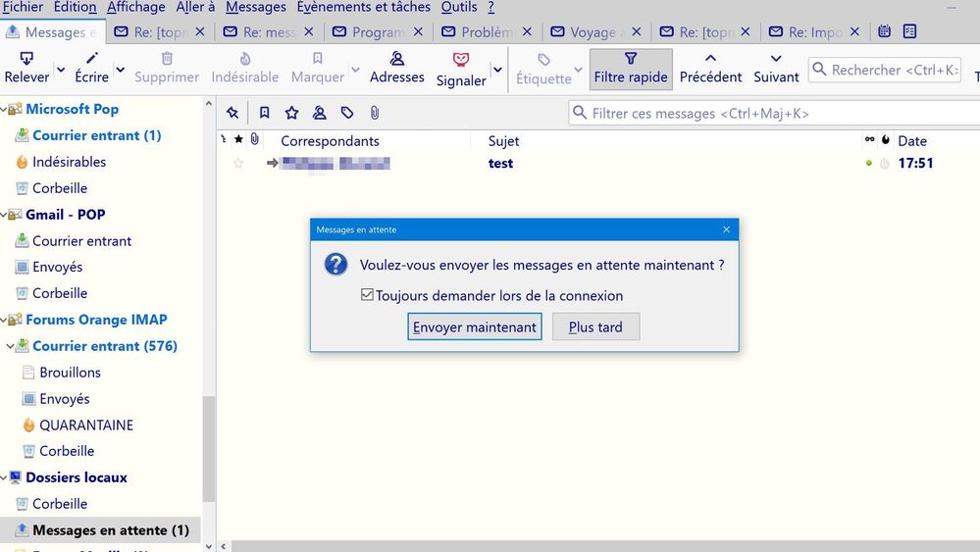
Task: Click the Envoyer maintenant button
Action: pos(475,326)
